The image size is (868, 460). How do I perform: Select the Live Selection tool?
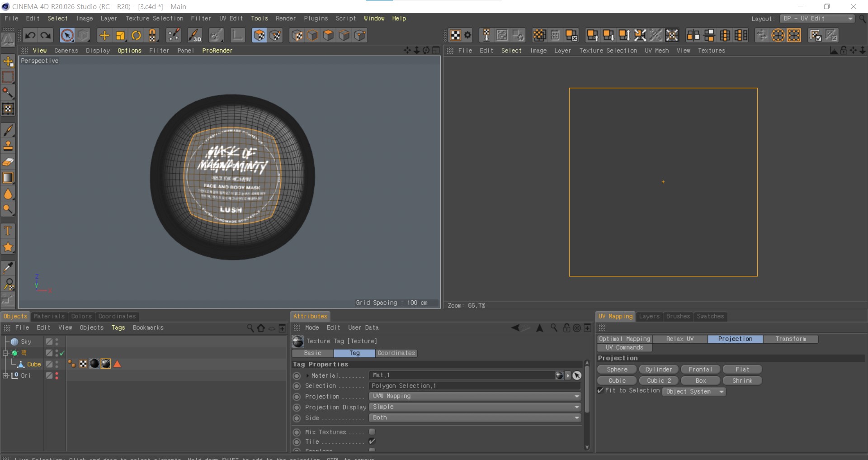tap(67, 35)
